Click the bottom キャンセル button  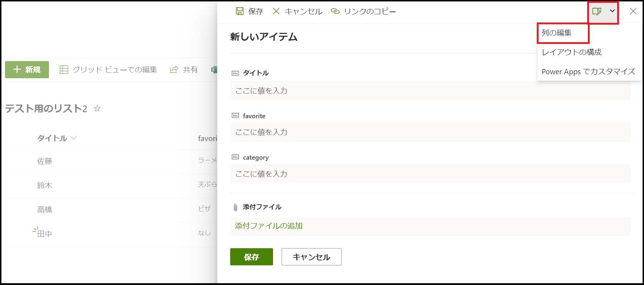[x=312, y=257]
